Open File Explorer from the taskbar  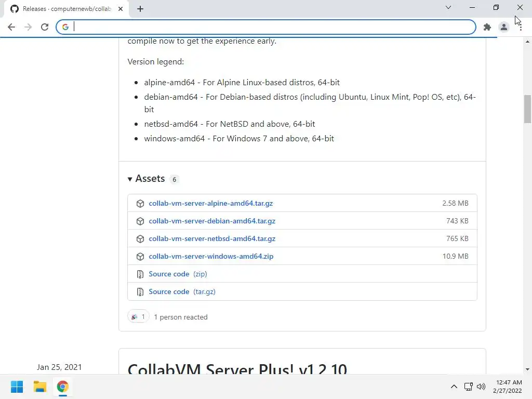[x=39, y=387]
